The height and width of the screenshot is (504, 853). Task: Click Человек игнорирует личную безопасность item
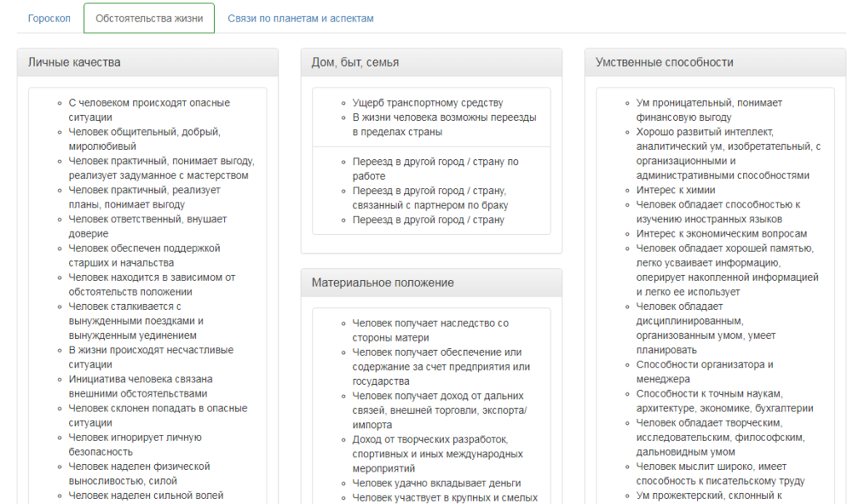tap(135, 445)
